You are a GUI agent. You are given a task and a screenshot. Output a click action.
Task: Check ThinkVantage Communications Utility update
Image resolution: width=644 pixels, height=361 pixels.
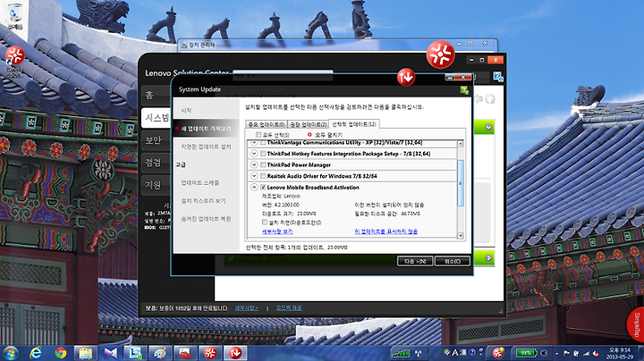(263, 142)
